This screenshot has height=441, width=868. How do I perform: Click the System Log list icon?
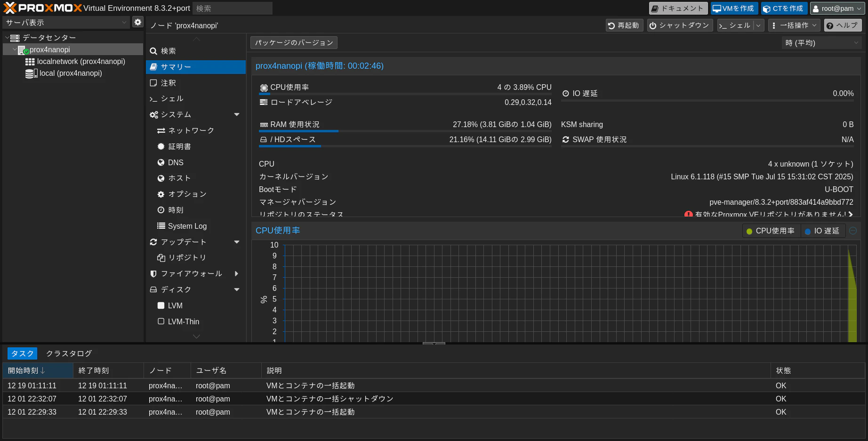pos(161,226)
